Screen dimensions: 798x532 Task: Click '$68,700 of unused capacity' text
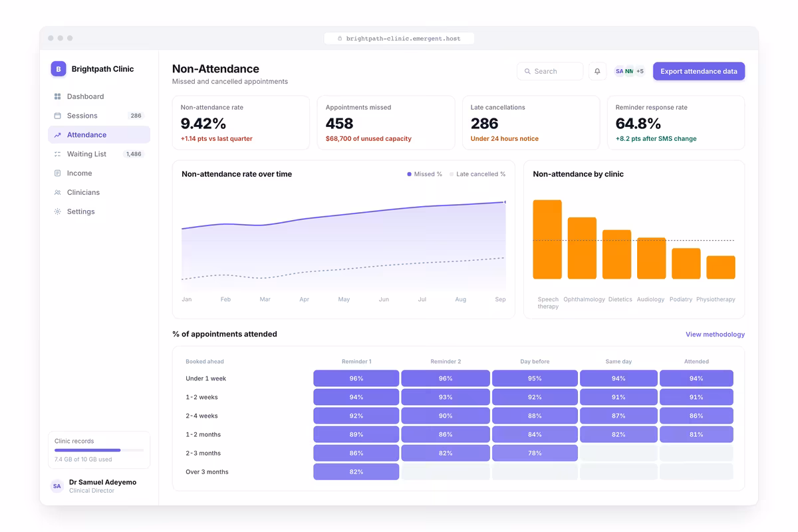[x=368, y=139]
